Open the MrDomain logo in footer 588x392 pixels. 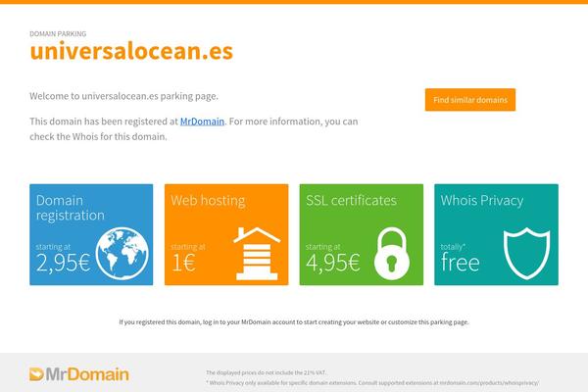tap(79, 374)
